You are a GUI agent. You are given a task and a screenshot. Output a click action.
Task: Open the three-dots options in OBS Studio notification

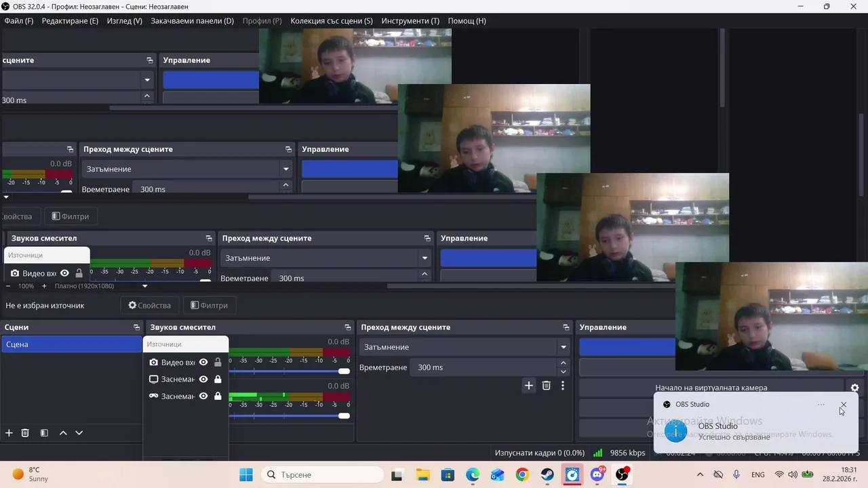click(821, 405)
